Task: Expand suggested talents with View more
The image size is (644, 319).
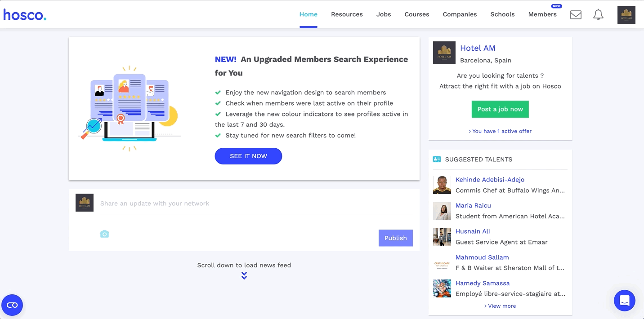Action: coord(500,306)
